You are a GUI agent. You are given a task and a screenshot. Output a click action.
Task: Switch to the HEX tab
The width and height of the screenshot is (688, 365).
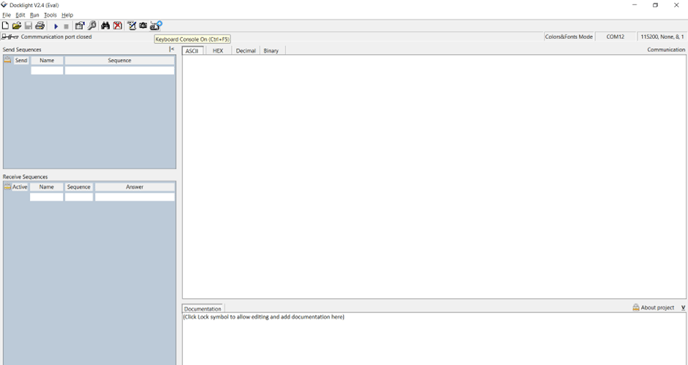218,51
